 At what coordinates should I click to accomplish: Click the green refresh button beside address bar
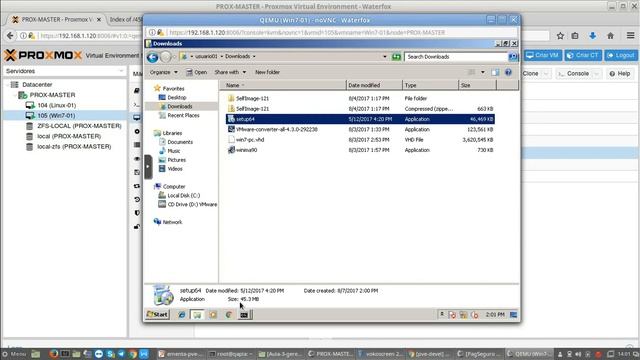pyautogui.click(x=396, y=57)
